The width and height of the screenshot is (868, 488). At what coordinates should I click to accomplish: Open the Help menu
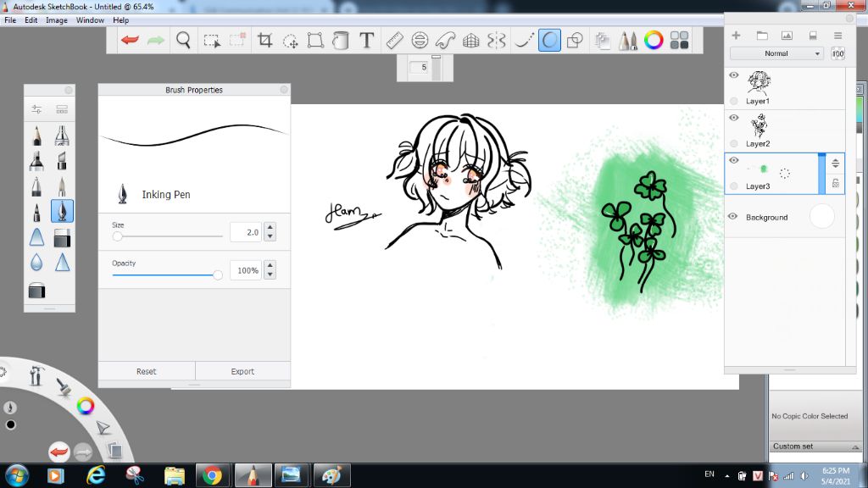(x=120, y=20)
